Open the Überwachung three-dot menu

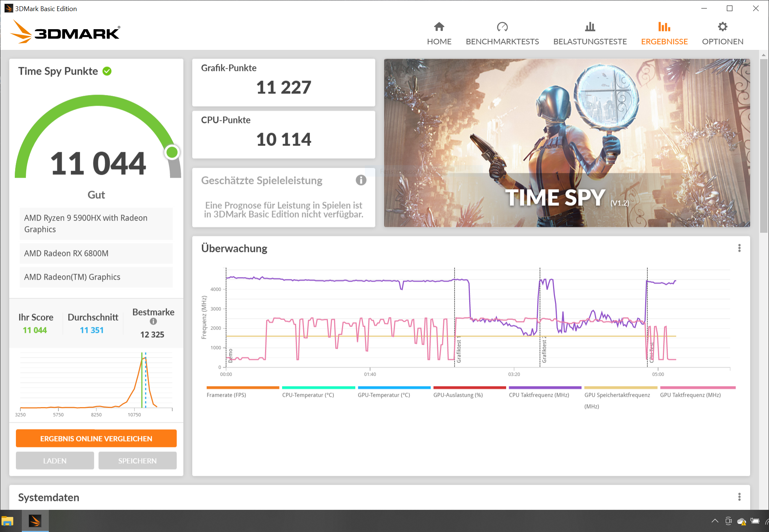pyautogui.click(x=739, y=248)
